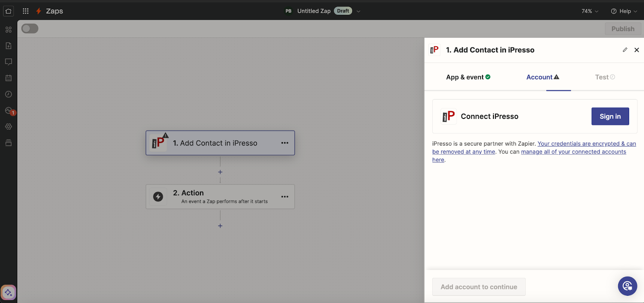
Task: Switch to the Test tab
Action: coord(605,77)
